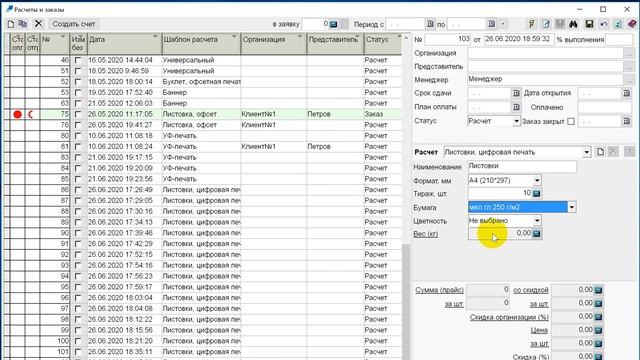
Task: Open the calculator for Тираж, шт
Action: [537, 193]
